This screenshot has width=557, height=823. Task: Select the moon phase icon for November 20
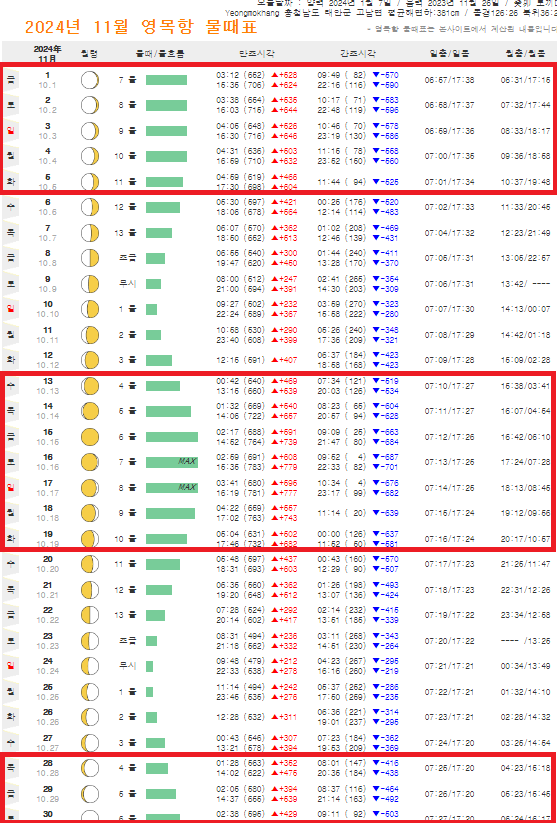click(x=90, y=564)
